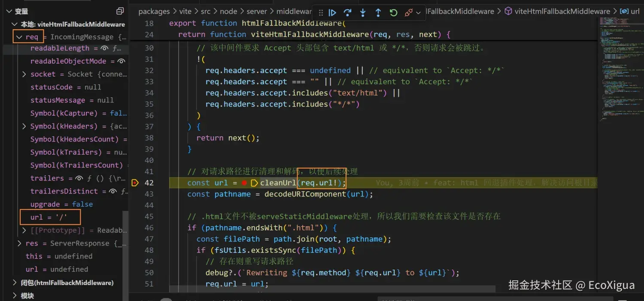Click the viteHtmlFallbackMiddleware cube icon in breadcrumb
644x301 pixels.
(508, 12)
